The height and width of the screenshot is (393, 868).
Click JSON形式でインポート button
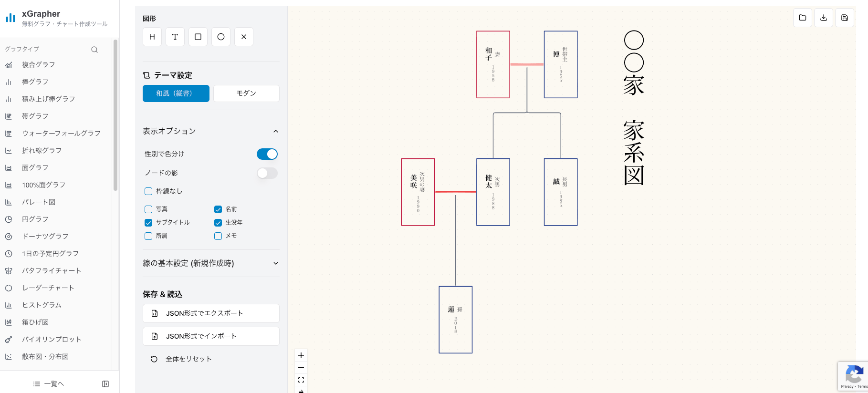[211, 336]
